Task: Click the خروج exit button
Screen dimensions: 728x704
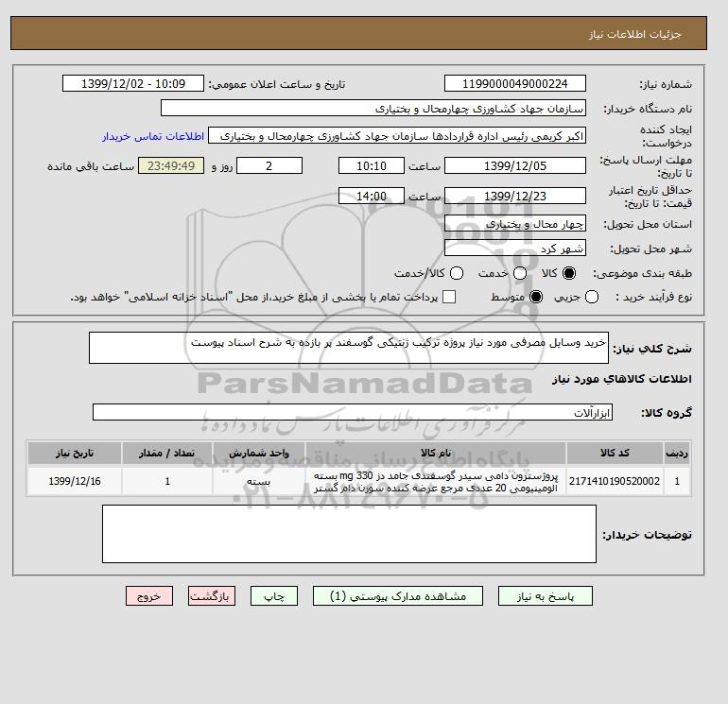Action: 149,596
